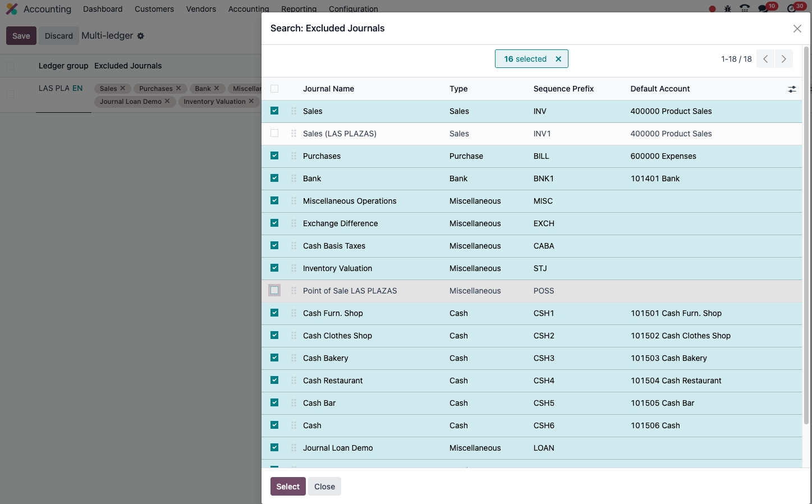Remove the Inventory Valuation tag
The height and width of the screenshot is (504, 812).
point(251,101)
